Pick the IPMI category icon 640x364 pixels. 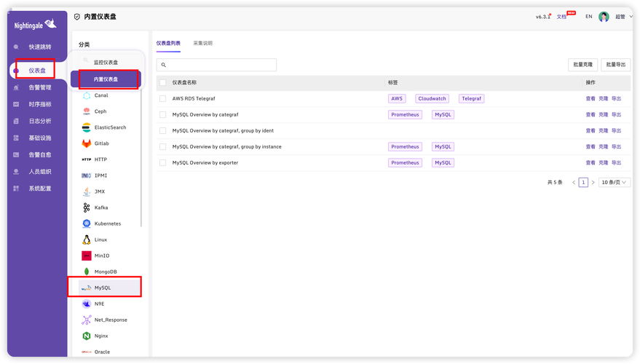click(87, 175)
